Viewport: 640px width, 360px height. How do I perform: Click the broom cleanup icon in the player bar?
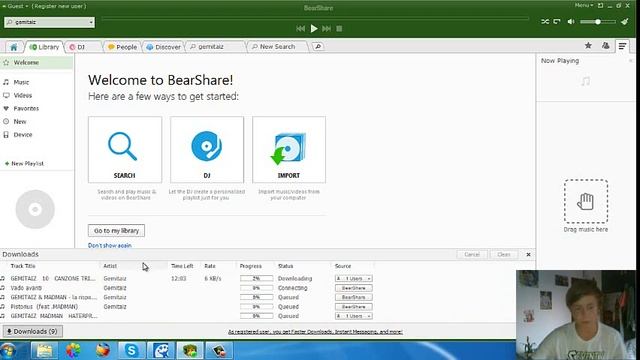[624, 21]
